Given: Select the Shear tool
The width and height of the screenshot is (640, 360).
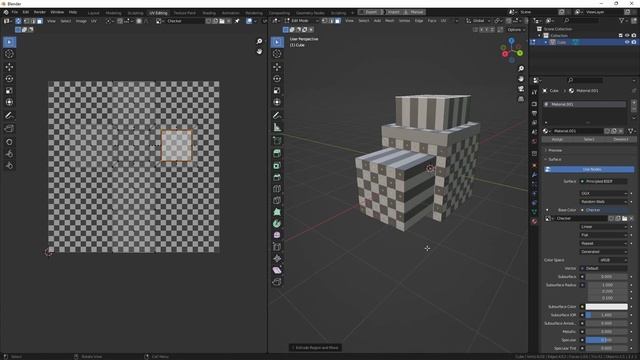Looking at the screenshot, I should 277,270.
